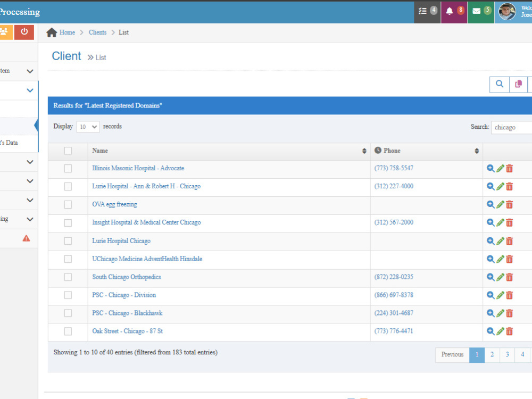Check the PSC - Chicago - Division row
Screen dimensions: 532x399
(x=68, y=295)
